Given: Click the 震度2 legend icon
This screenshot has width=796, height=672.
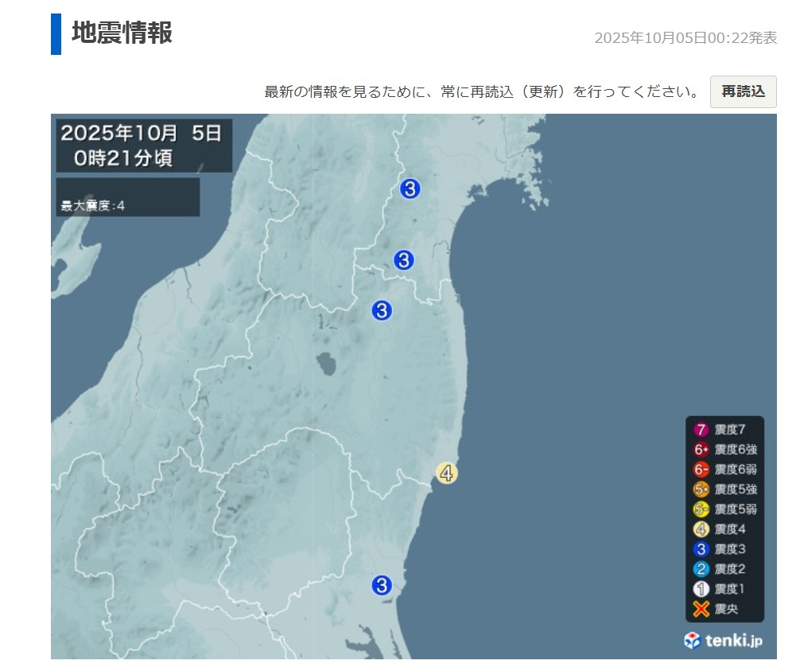Looking at the screenshot, I should coord(701,569).
